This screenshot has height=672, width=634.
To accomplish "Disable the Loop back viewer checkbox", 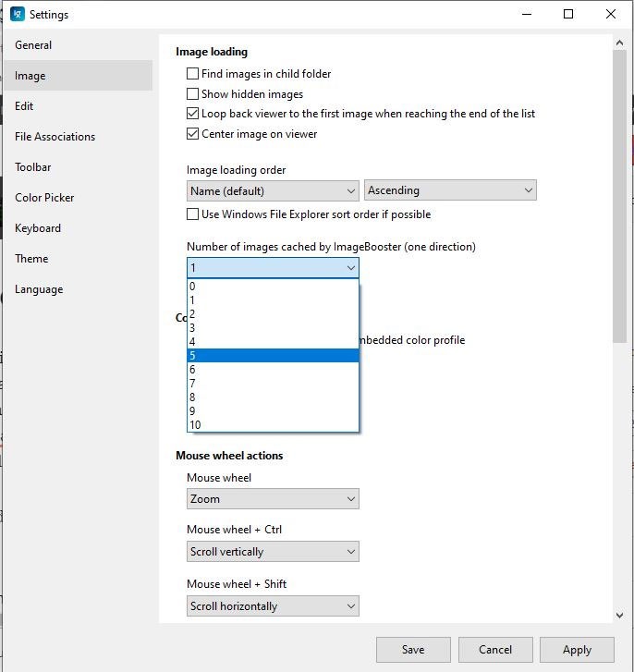I will [x=193, y=114].
